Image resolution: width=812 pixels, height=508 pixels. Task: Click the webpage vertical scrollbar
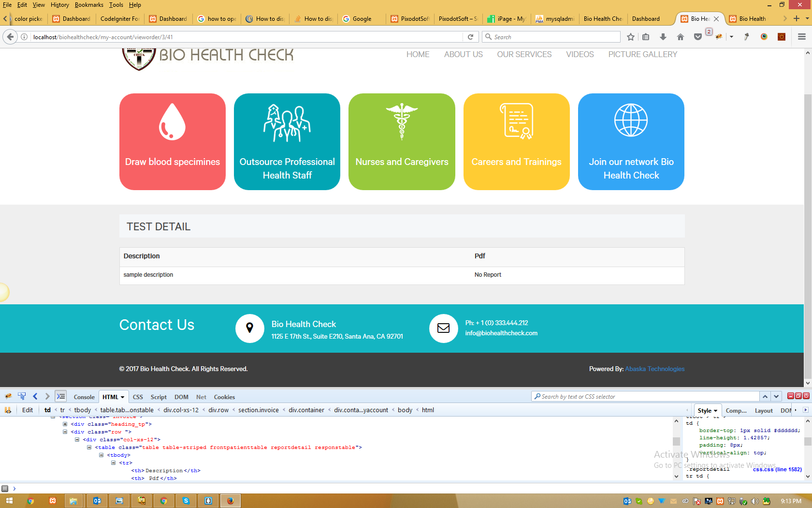[808, 218]
